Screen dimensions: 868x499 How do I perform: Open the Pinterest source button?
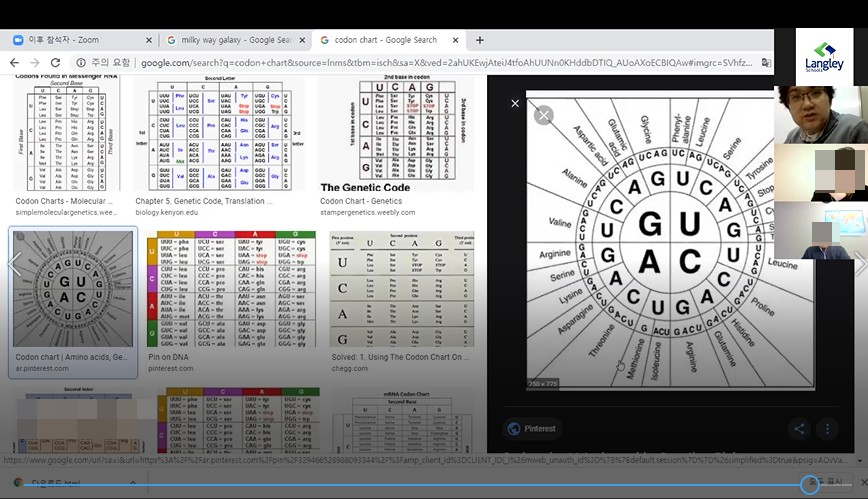pos(532,429)
